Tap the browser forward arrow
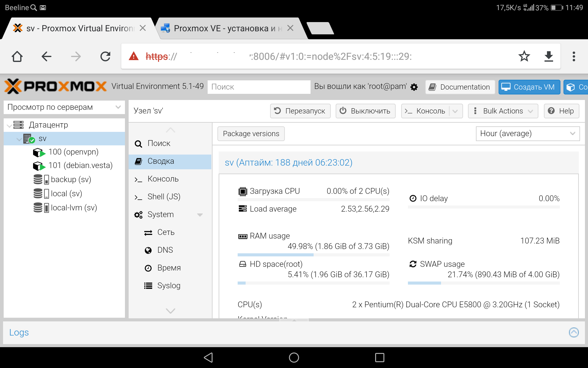Viewport: 588px width, 368px height. 76,56
